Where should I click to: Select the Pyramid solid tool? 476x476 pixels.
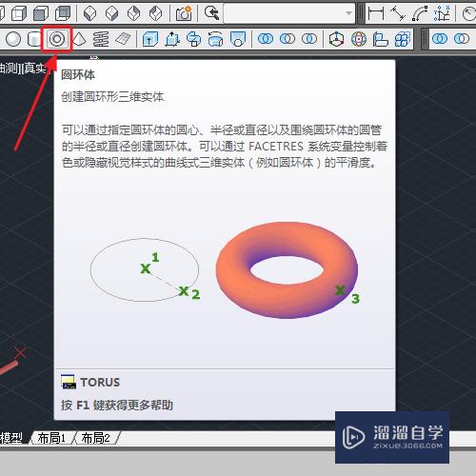(79, 39)
